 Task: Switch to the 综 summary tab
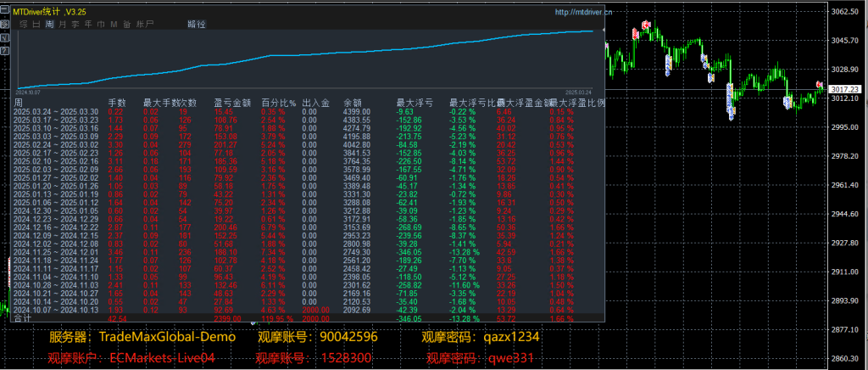click(25, 25)
